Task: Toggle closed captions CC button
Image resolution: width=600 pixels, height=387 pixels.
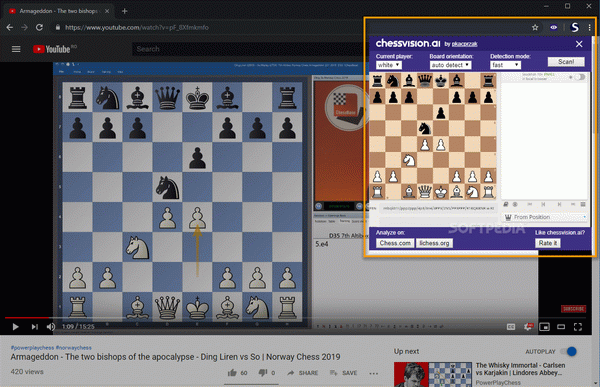Action: (511, 327)
